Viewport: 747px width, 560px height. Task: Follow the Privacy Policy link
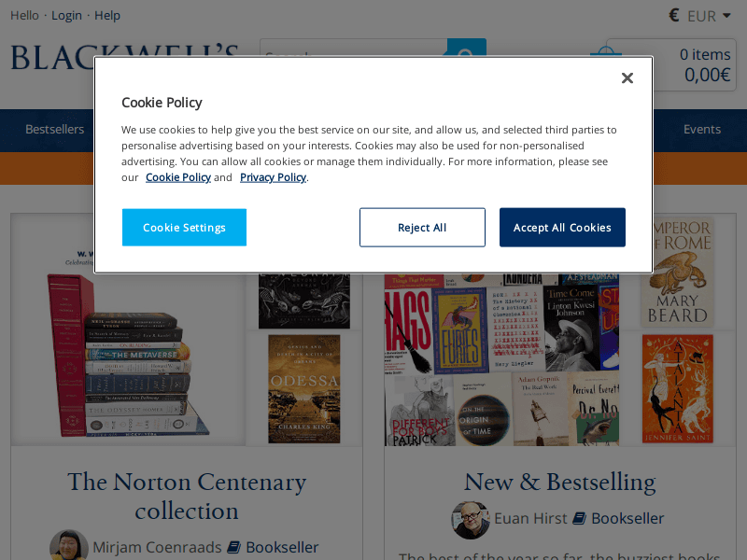point(273,177)
